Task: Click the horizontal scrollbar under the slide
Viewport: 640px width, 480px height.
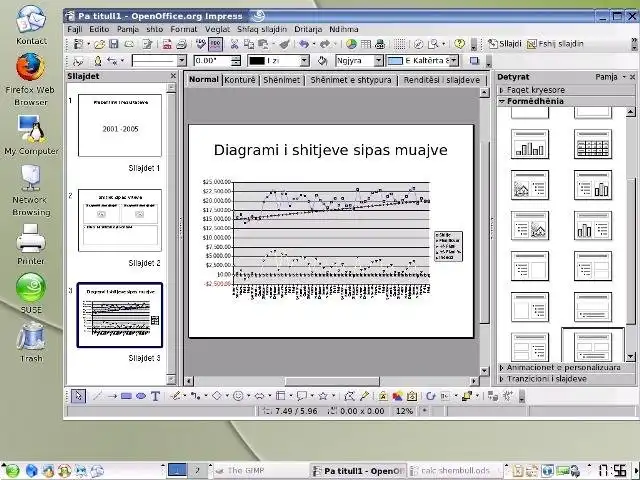Action: coord(331,381)
